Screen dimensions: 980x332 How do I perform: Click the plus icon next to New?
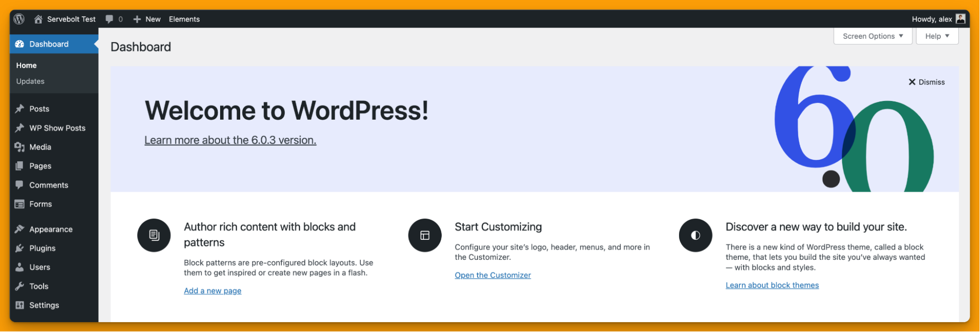point(137,19)
